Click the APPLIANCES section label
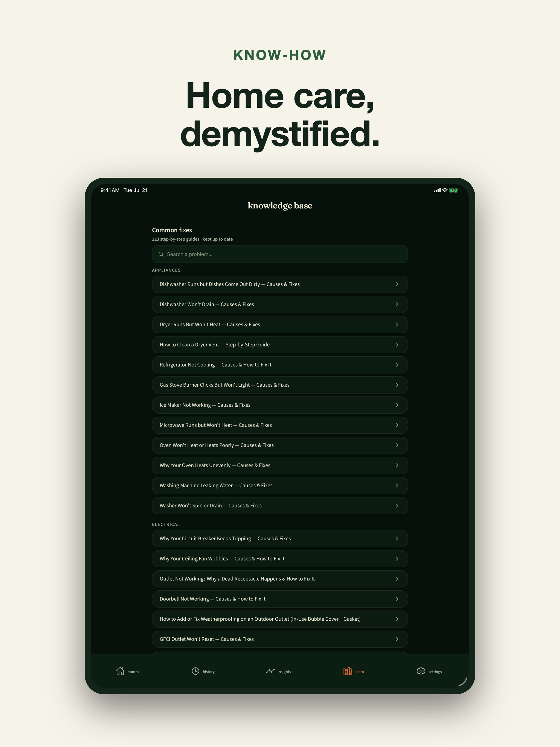The width and height of the screenshot is (560, 747). pyautogui.click(x=166, y=270)
